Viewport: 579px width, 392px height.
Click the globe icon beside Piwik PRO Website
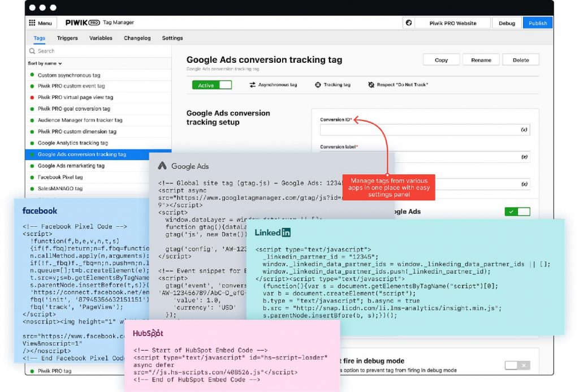tap(409, 23)
